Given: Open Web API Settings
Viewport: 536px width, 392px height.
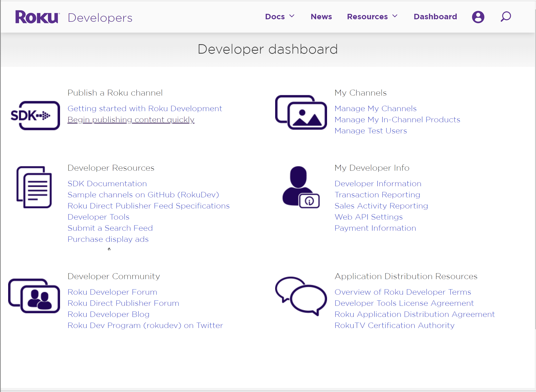Looking at the screenshot, I should click(x=369, y=217).
